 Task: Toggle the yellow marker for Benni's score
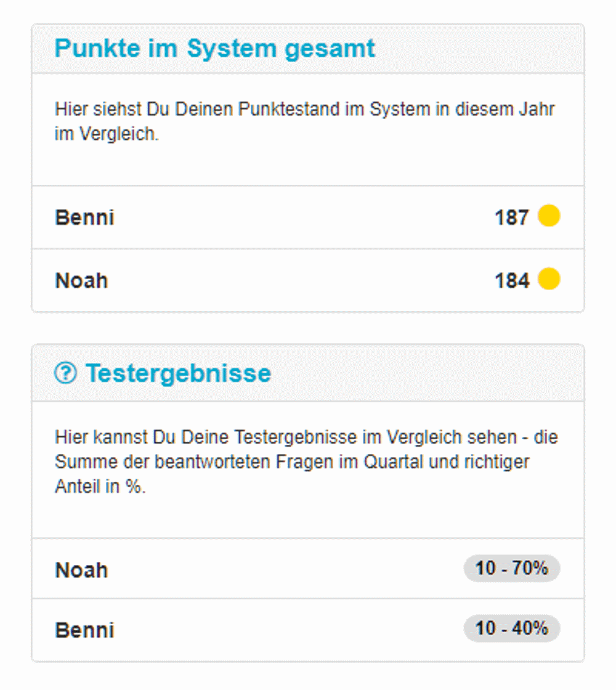point(550,217)
